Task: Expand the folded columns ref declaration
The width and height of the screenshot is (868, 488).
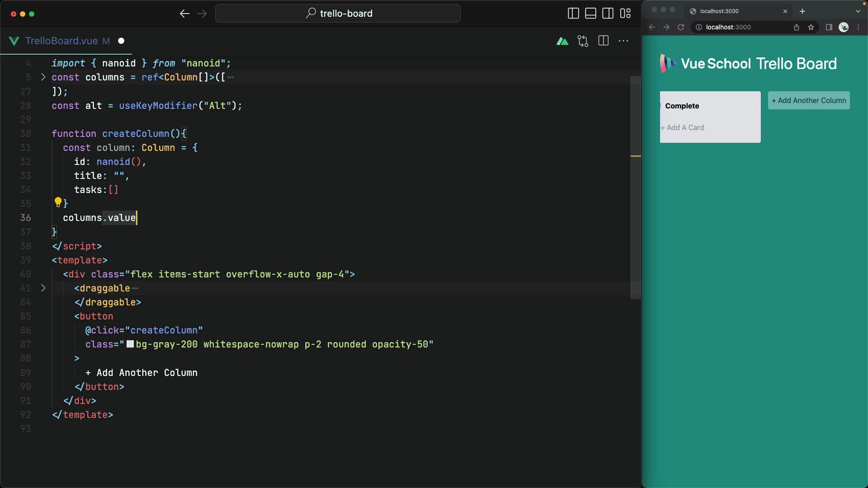Action: (x=43, y=77)
